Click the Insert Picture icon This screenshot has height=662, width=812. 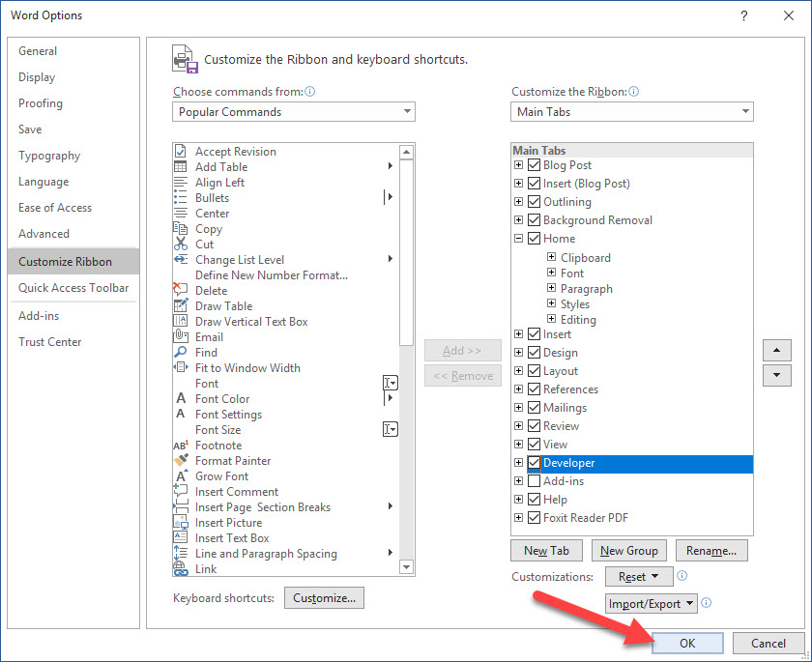pyautogui.click(x=180, y=522)
